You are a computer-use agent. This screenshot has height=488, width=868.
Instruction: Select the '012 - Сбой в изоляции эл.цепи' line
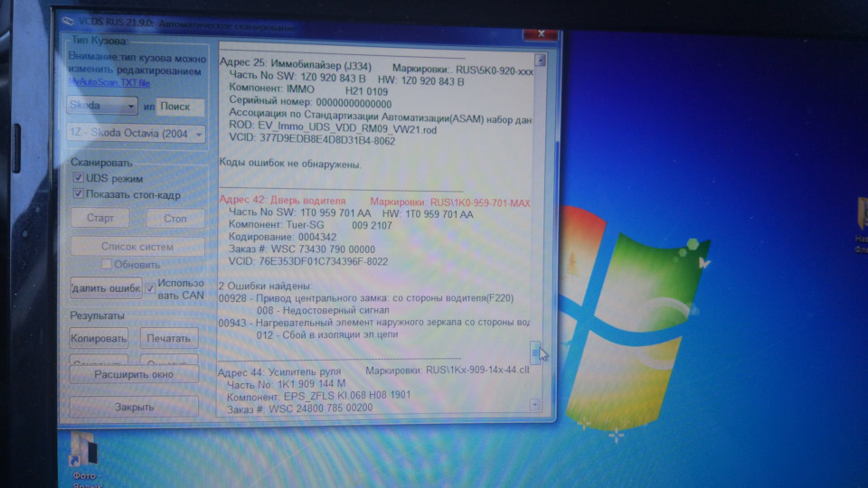click(327, 334)
